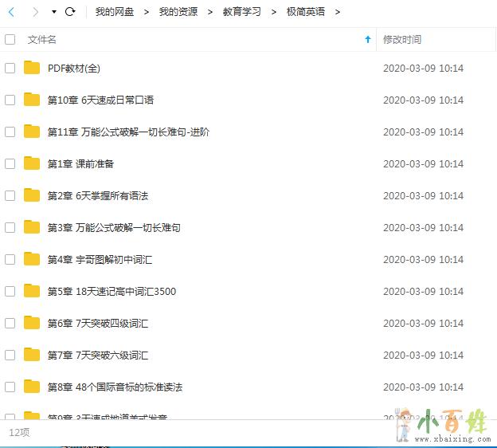This screenshot has height=448, width=497.
Task: Open folder 第5章 18天速记高中词汇3500
Action: 112,291
